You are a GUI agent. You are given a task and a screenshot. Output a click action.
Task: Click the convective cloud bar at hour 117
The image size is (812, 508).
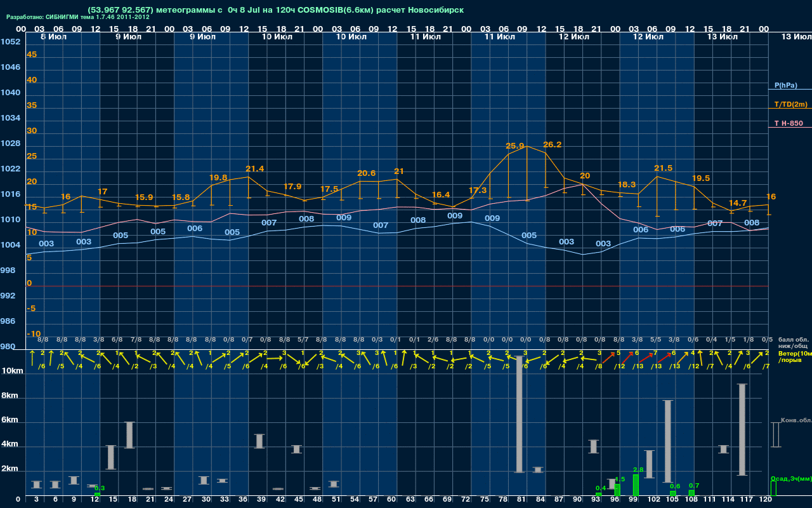click(x=742, y=430)
